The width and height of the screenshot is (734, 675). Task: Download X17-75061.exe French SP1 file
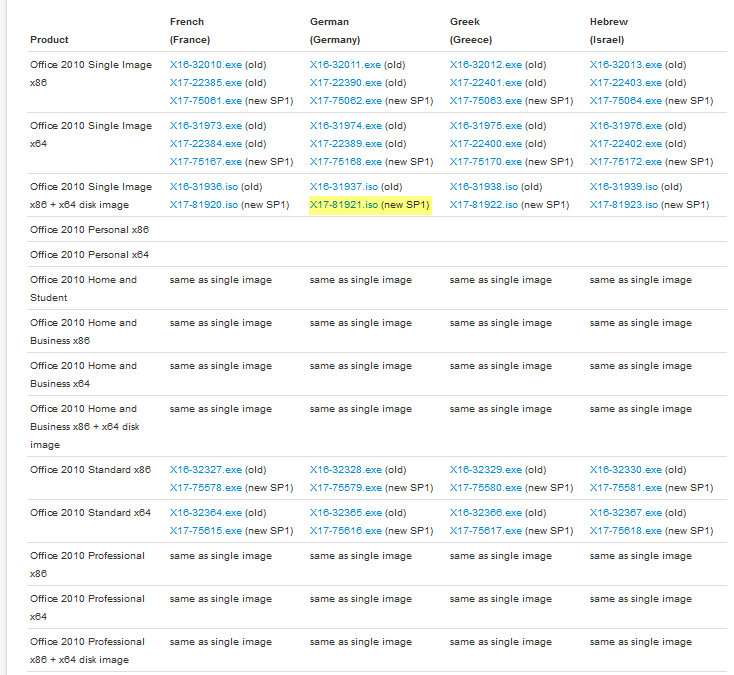pyautogui.click(x=206, y=101)
